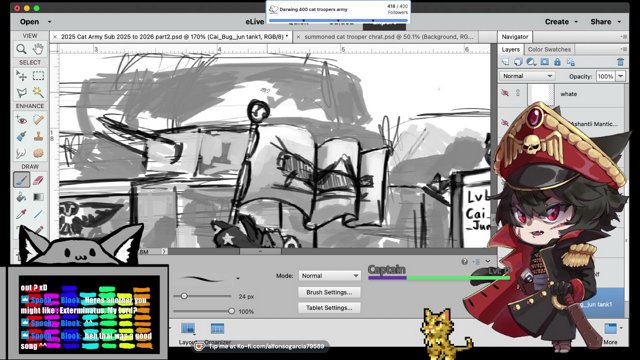
Task: Open the Share menu dropdown
Action: coord(605,22)
